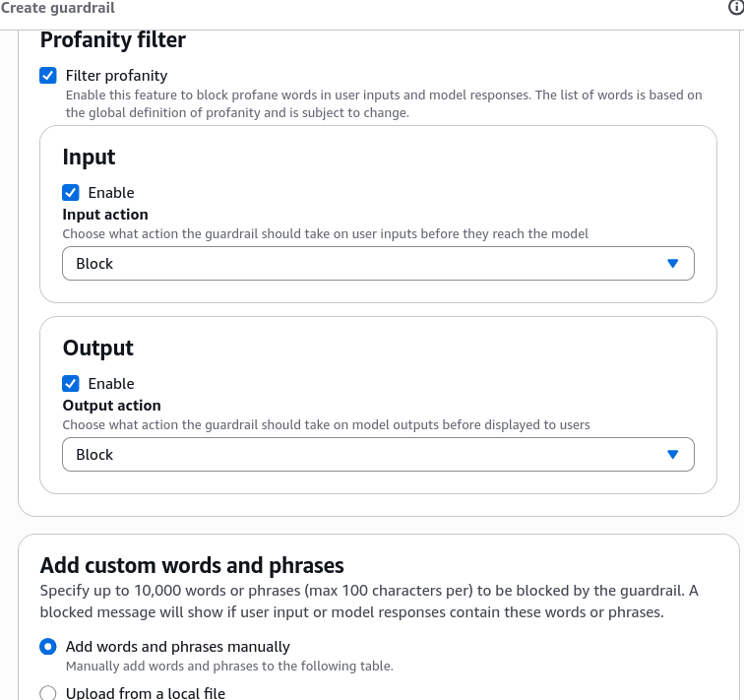This screenshot has width=744, height=700.
Task: Click the Profanity filter heading
Action: (x=113, y=39)
